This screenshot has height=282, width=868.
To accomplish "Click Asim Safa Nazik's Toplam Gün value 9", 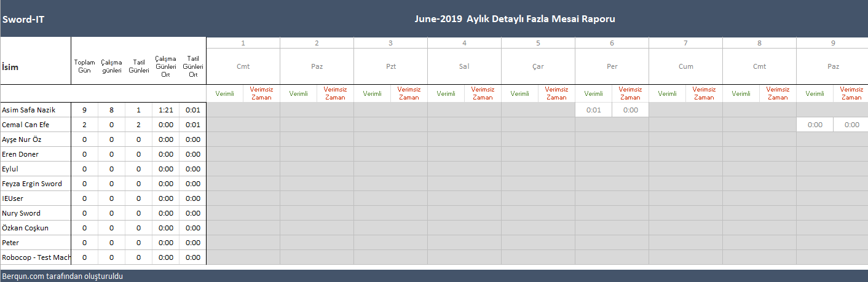I will (x=84, y=110).
